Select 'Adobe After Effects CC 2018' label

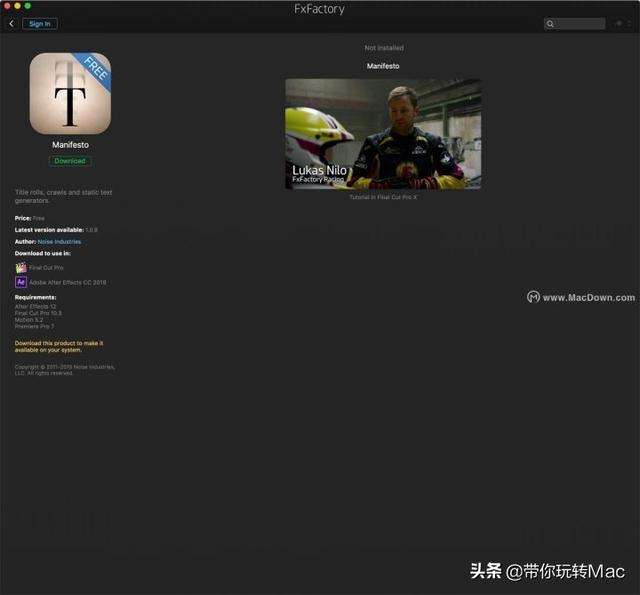point(68,282)
